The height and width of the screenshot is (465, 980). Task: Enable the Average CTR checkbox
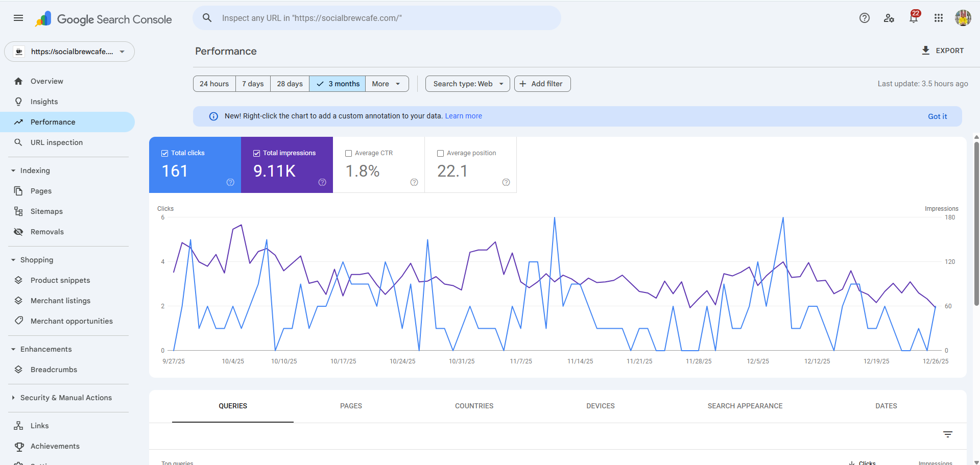(349, 153)
